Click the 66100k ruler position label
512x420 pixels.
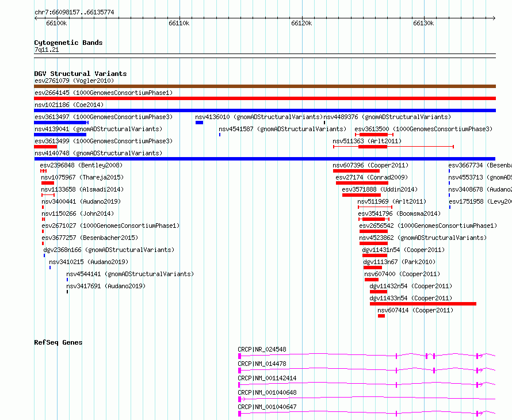56,23
